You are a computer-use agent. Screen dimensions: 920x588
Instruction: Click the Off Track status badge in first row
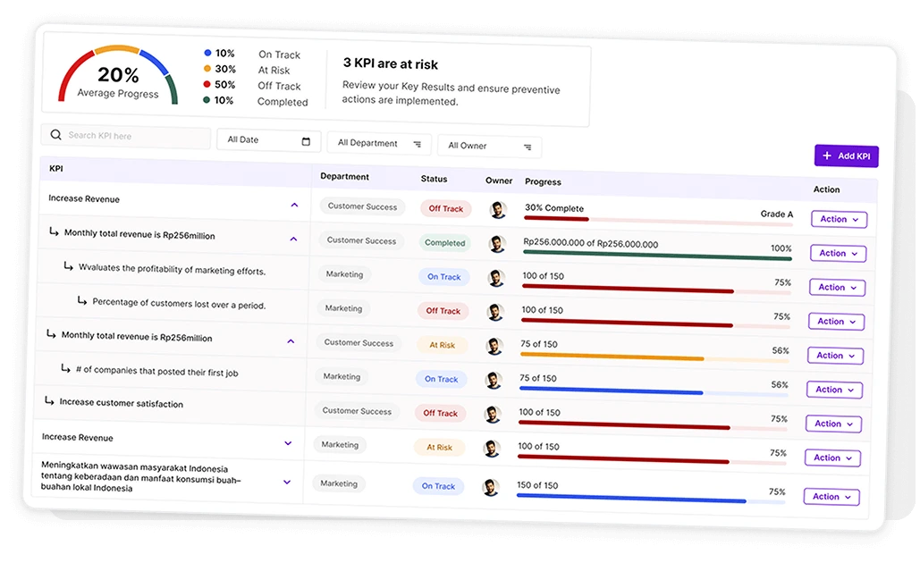pyautogui.click(x=445, y=208)
